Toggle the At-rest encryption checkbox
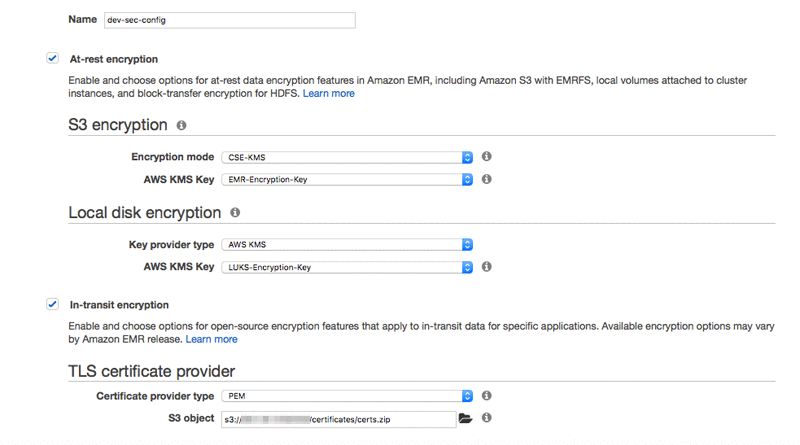Image resolution: width=800 pixels, height=445 pixels. 52,59
